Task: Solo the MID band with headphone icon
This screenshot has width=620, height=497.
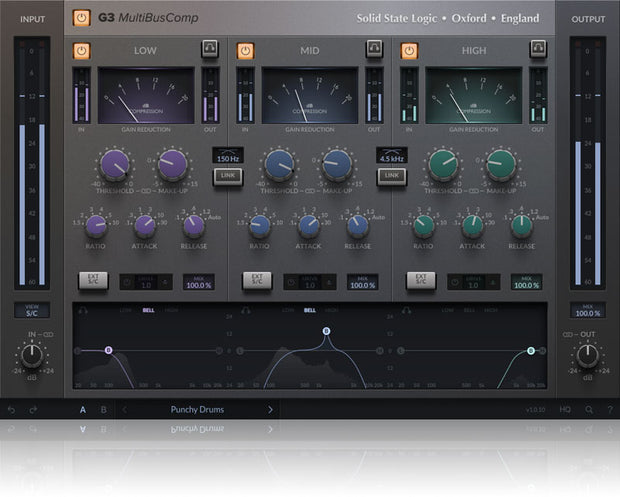Action: click(x=374, y=49)
